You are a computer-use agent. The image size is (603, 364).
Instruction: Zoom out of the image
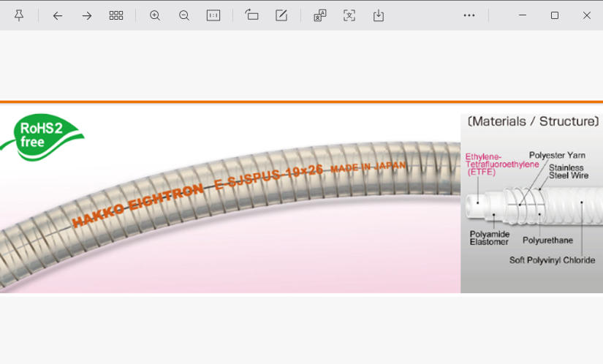pyautogui.click(x=184, y=15)
